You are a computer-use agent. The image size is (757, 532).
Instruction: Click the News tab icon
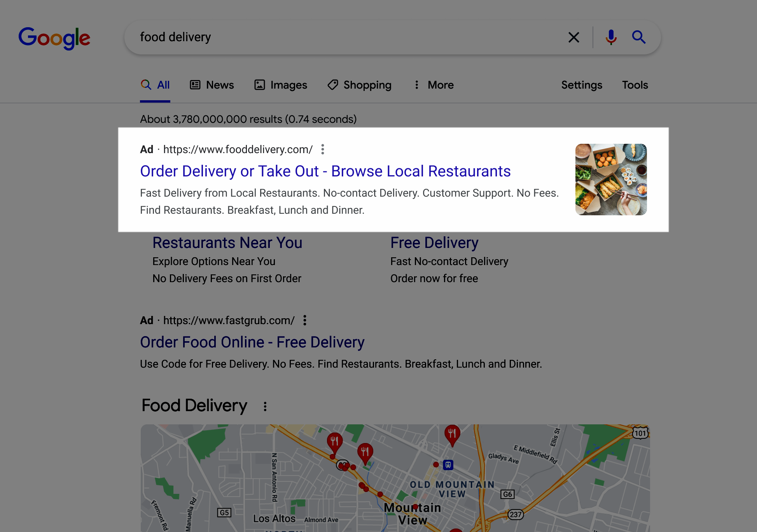[196, 85]
